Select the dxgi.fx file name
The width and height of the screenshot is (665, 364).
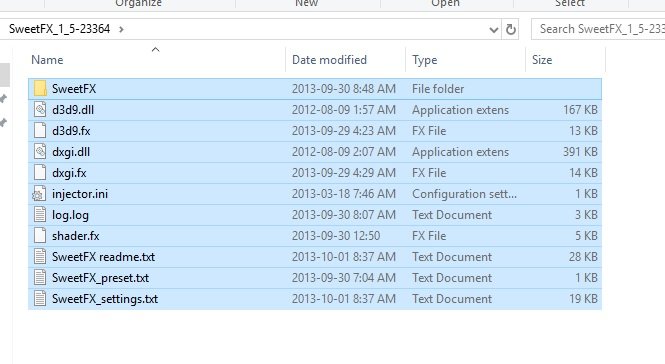coord(69,173)
